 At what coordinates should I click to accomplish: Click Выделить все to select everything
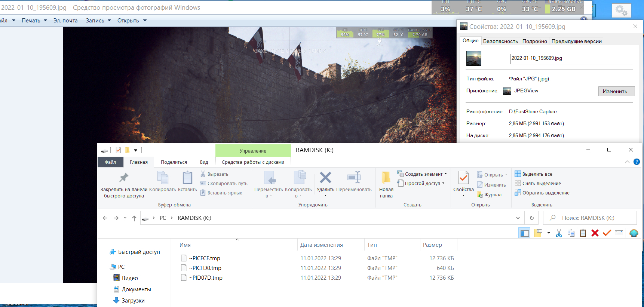533,174
